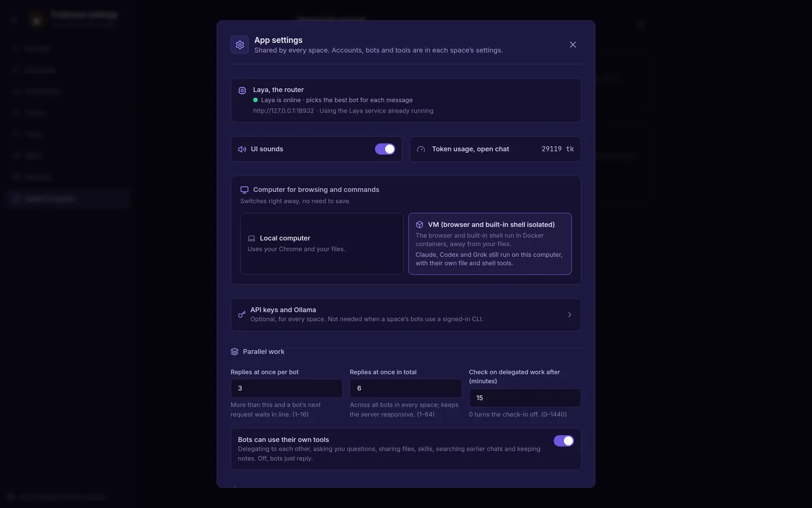Click the VM cube icon
812x508 pixels.
pyautogui.click(x=420, y=225)
